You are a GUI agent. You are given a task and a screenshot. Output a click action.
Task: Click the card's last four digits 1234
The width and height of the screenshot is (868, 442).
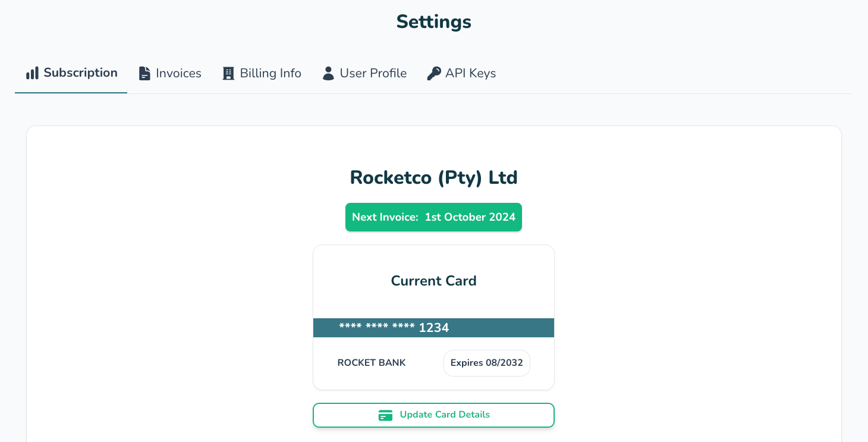point(434,328)
